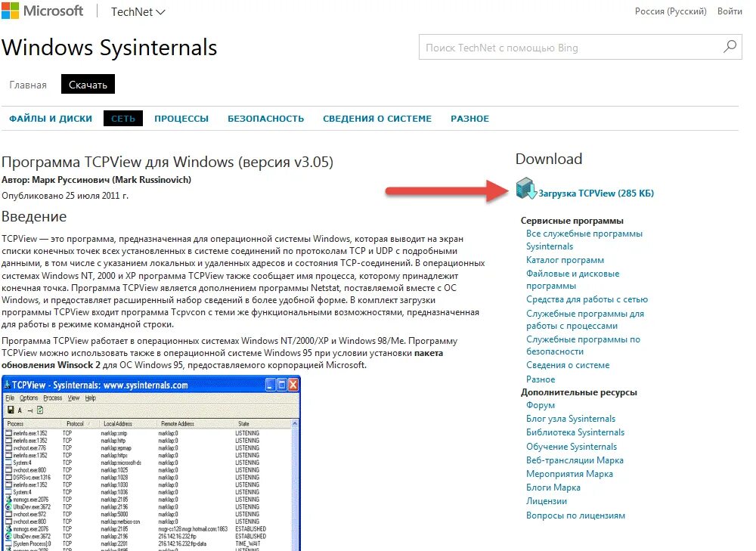Viewport: 756px width, 551px height.
Task: Click the Войти sign-in link
Action: click(x=730, y=11)
